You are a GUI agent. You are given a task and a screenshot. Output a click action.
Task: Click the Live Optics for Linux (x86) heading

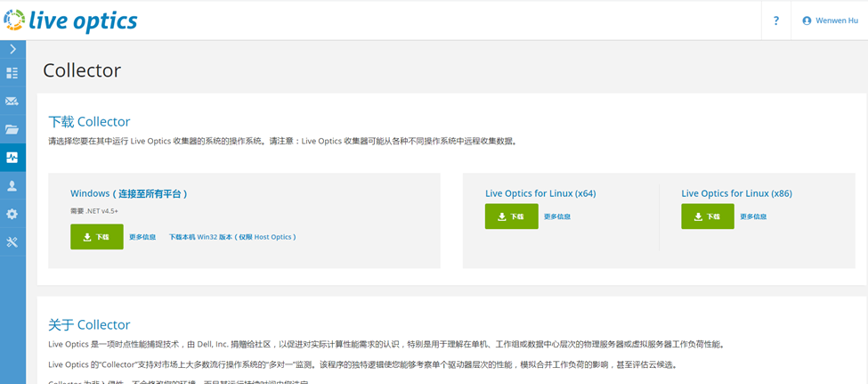coord(737,193)
